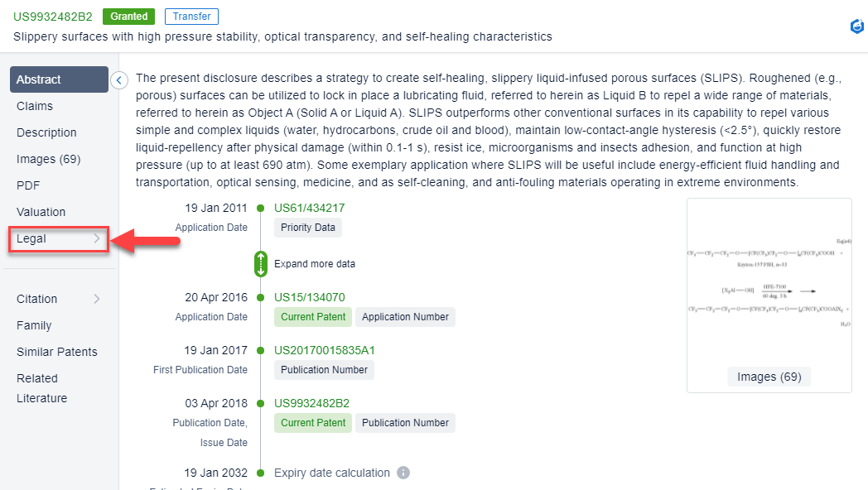
Task: Open the Claims section
Action: coord(35,106)
